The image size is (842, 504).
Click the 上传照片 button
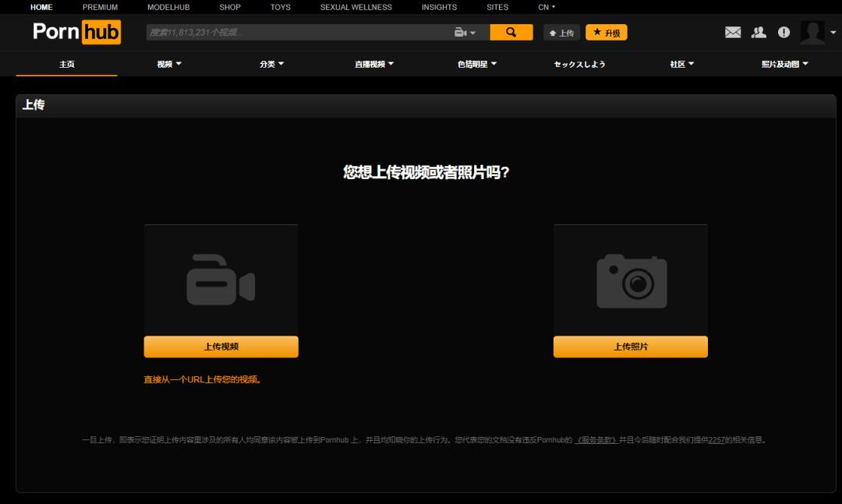click(630, 346)
